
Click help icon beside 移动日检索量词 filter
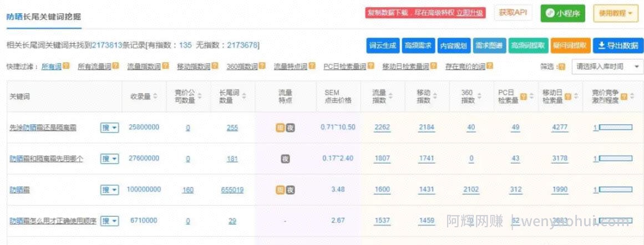434,65
